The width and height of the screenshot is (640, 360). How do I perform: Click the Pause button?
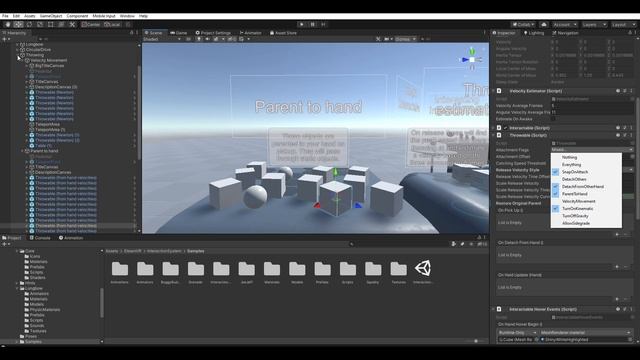pos(313,24)
